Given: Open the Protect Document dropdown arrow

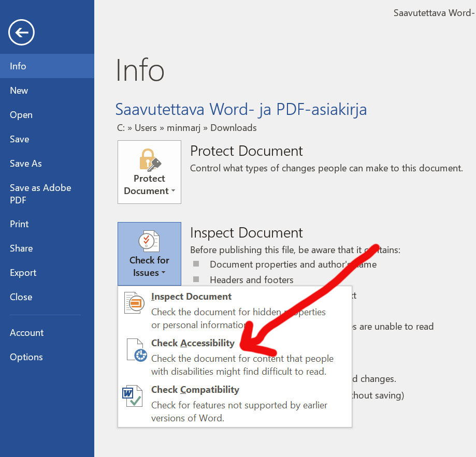Looking at the screenshot, I should point(173,191).
